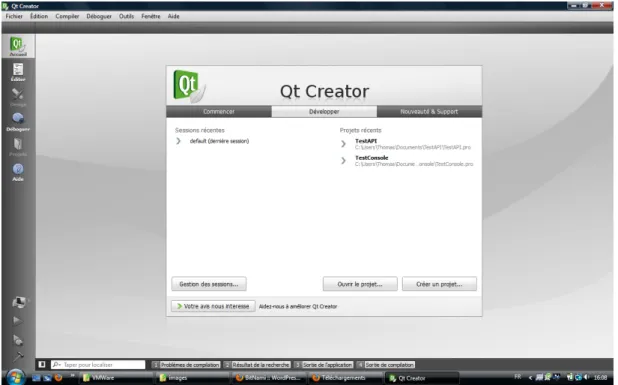Show Sortie de compilation pane

[x=386, y=365]
